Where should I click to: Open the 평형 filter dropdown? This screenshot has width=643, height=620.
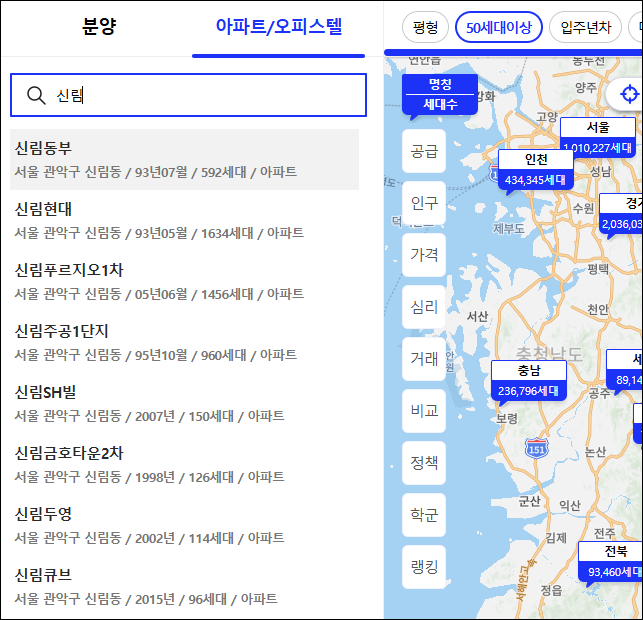click(425, 27)
